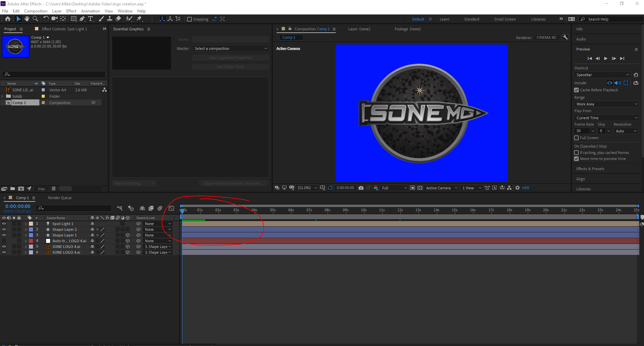Open Graph Editor in timeline
644x346 pixels.
coord(171,209)
